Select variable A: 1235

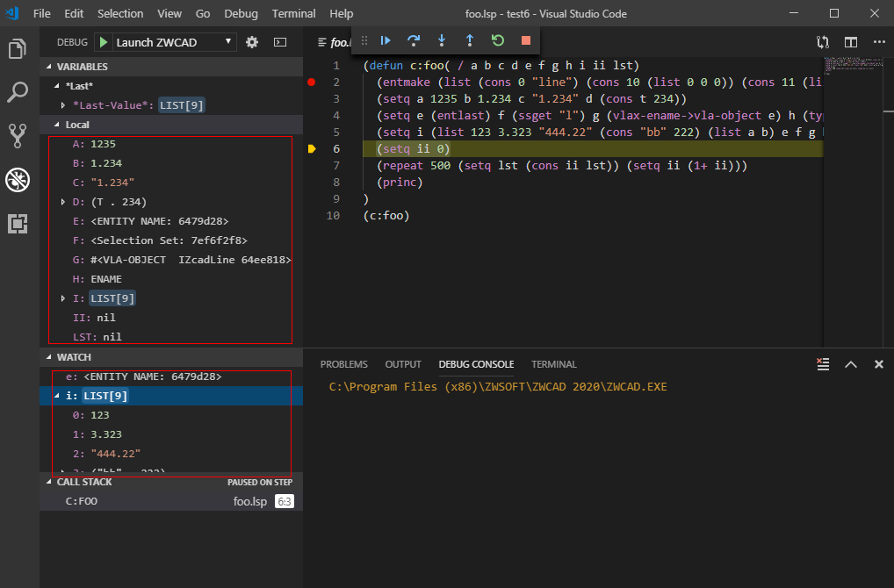point(171,144)
